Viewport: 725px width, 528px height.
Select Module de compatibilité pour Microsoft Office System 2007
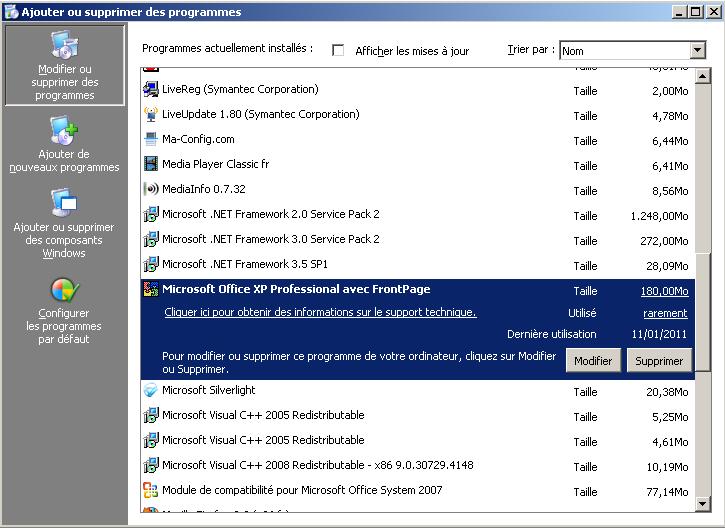coord(302,490)
